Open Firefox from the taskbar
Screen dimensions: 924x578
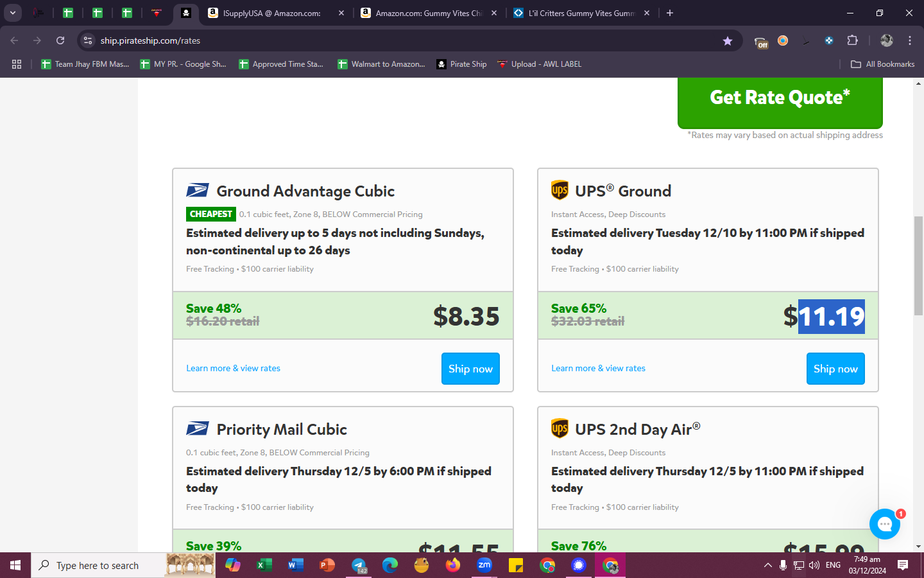click(453, 565)
